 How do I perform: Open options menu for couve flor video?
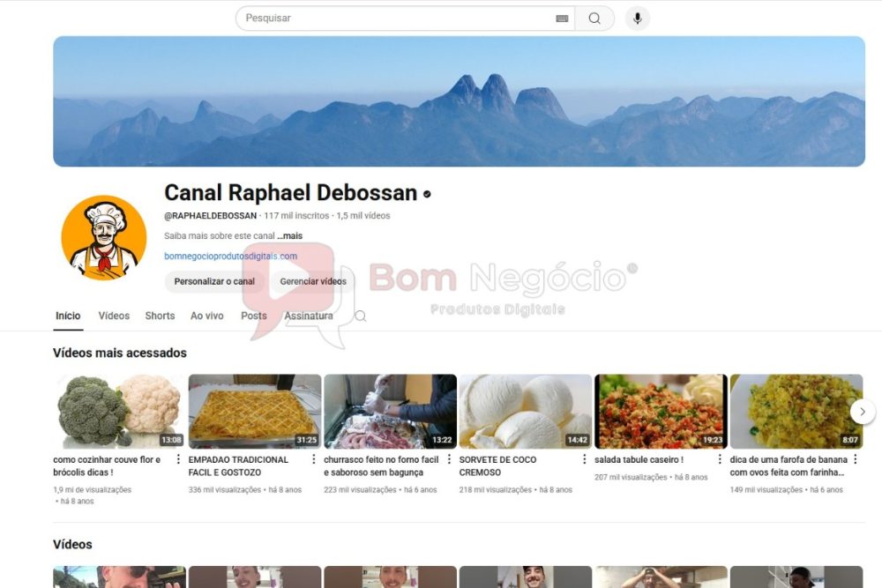(178, 459)
